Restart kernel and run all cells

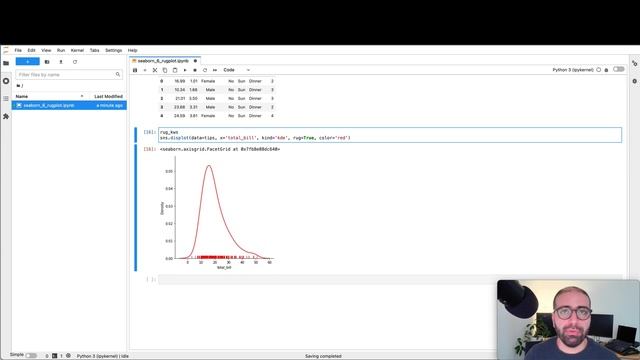[x=215, y=70]
